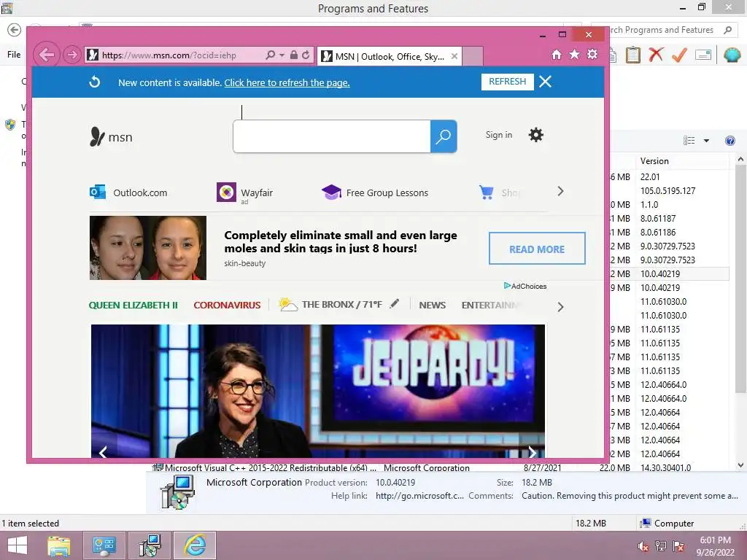Reload the page with address bar refresh icon
Image resolution: width=747 pixels, height=560 pixels.
306,55
